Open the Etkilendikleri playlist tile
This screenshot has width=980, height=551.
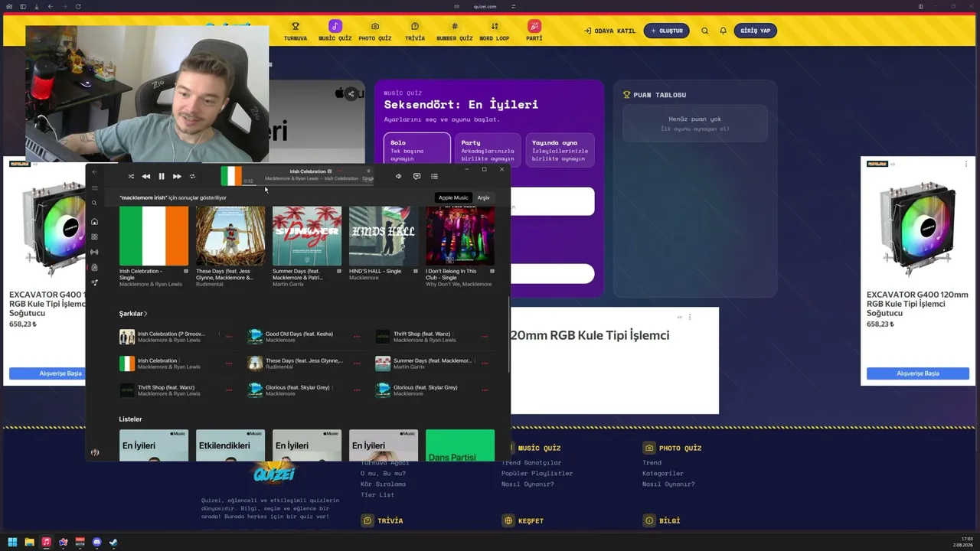click(x=230, y=445)
